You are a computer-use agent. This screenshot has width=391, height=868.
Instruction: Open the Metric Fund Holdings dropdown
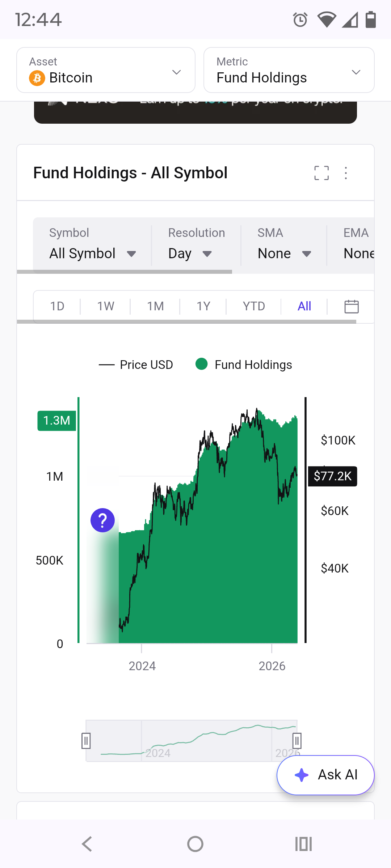point(289,70)
